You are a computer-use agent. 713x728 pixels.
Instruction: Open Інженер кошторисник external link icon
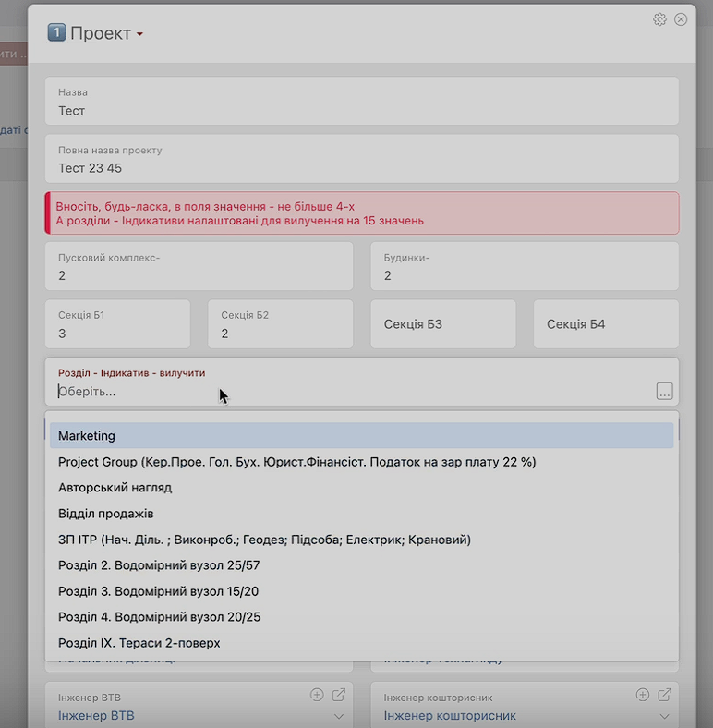665,695
